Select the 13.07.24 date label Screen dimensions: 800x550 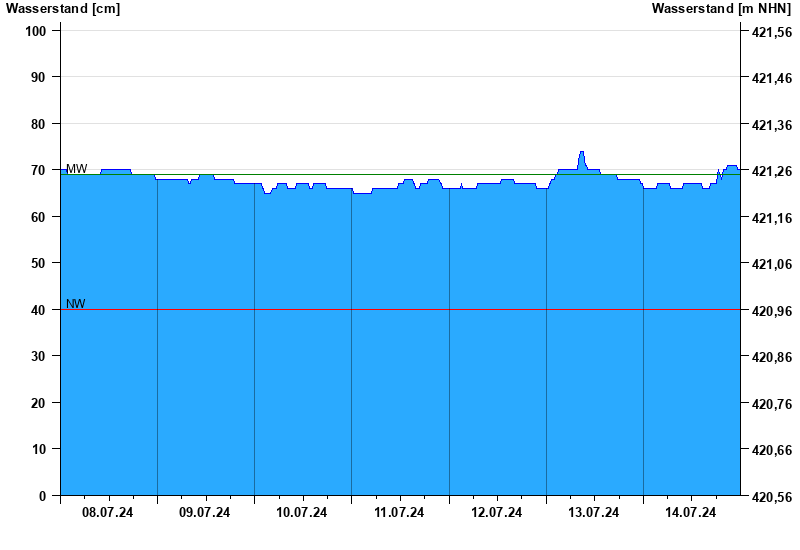coord(594,513)
